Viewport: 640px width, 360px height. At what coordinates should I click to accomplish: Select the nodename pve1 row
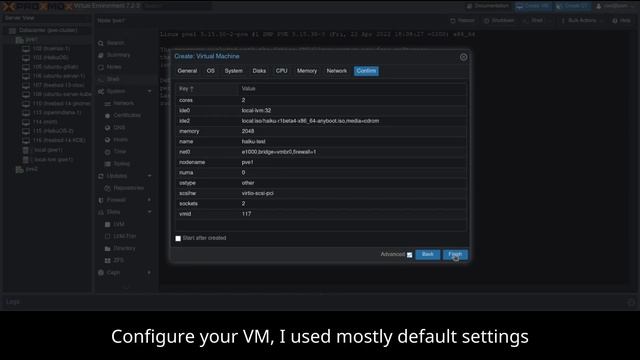(321, 162)
